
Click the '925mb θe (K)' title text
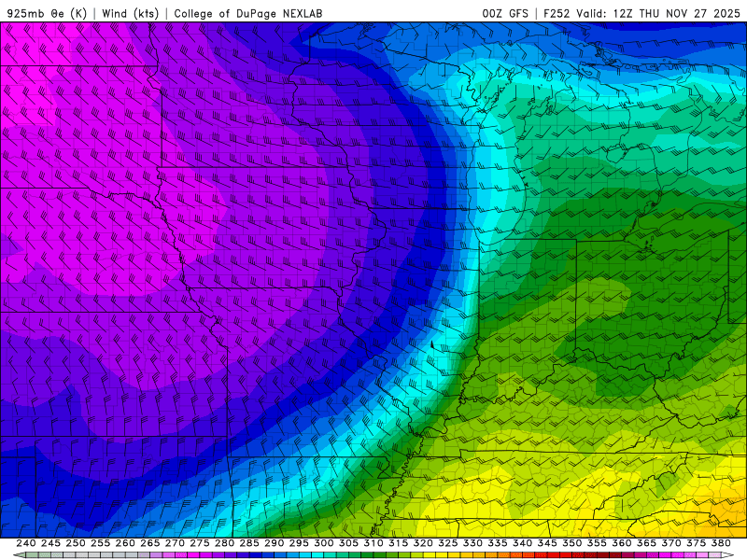coord(48,13)
